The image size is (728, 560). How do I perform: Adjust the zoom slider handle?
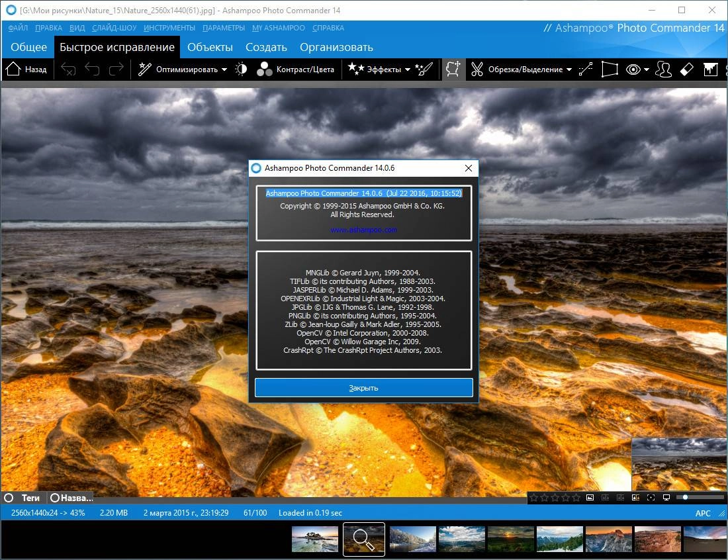coord(685,497)
